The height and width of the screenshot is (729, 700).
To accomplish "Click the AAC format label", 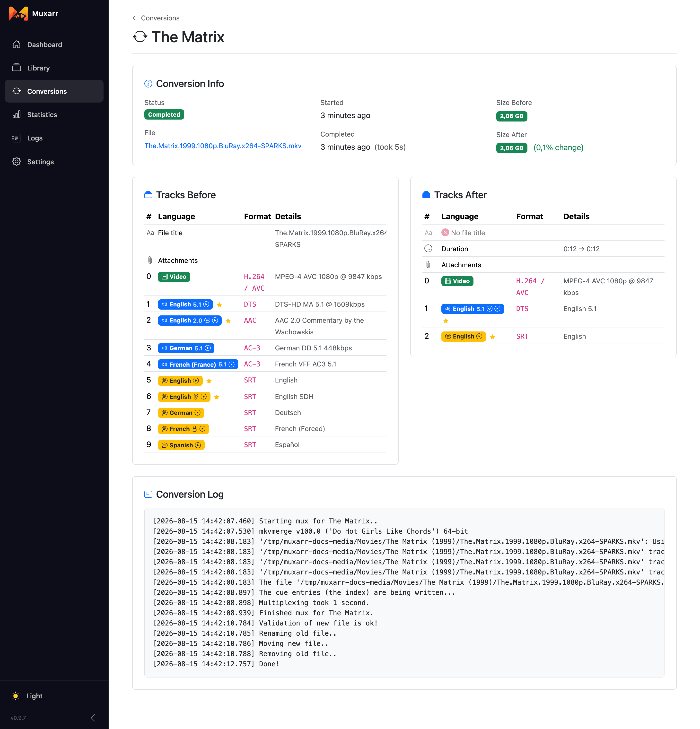I will [250, 321].
